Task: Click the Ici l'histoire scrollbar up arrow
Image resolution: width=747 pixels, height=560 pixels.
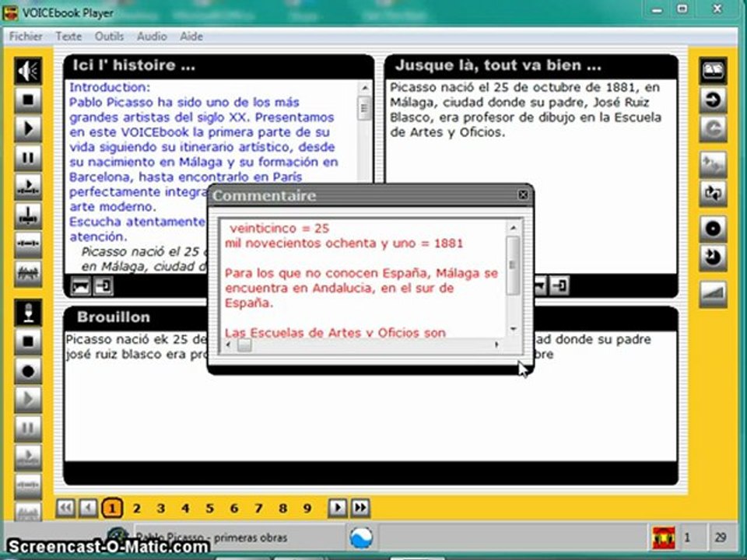Action: pyautogui.click(x=364, y=88)
